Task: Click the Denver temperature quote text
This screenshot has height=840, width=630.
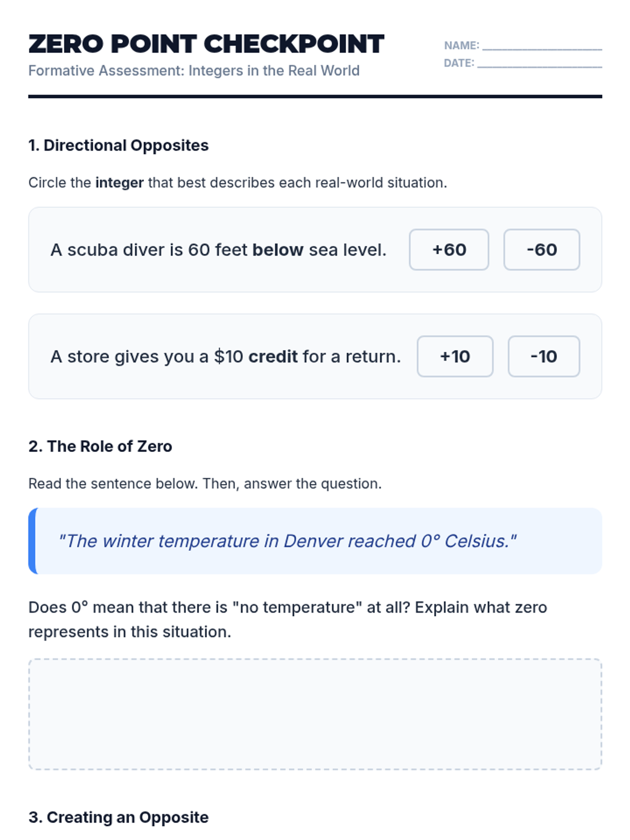Action: [x=287, y=541]
